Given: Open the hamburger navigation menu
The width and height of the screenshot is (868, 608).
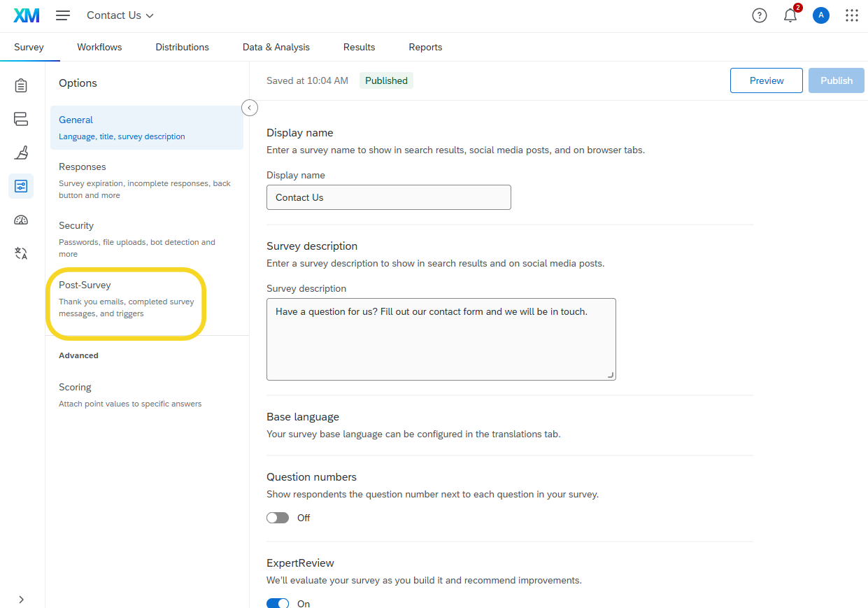Looking at the screenshot, I should coord(63,15).
